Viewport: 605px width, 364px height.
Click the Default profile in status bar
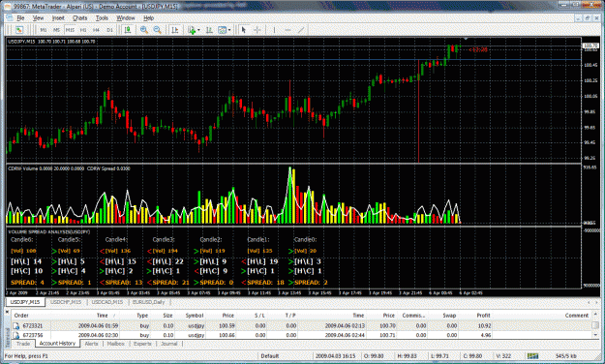point(269,356)
